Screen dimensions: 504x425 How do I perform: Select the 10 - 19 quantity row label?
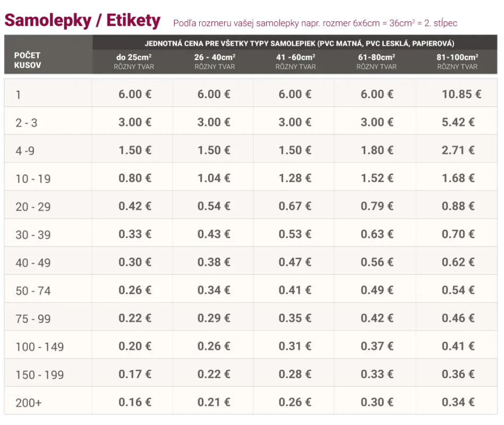point(33,179)
